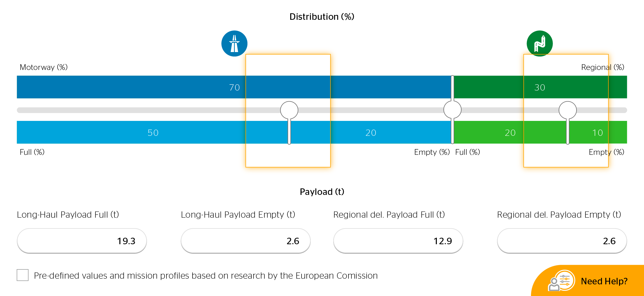This screenshot has height=296, width=644.
Task: Click the green regional winding road icon
Action: [540, 43]
